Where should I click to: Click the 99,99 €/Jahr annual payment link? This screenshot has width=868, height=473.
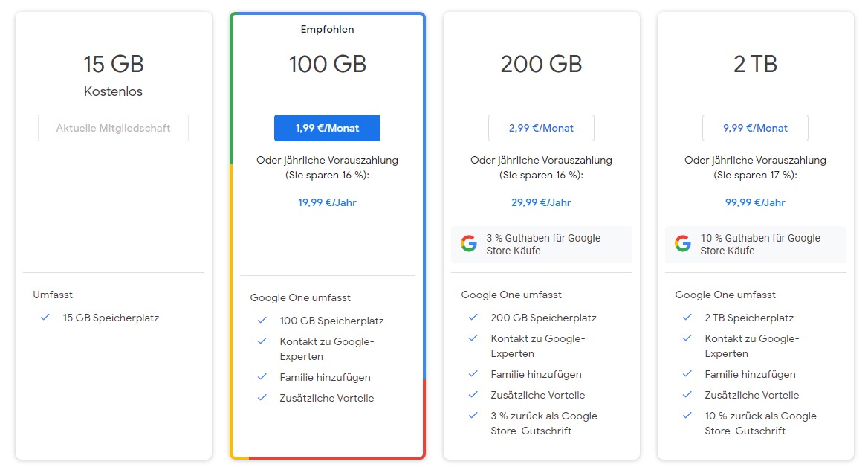tap(755, 202)
